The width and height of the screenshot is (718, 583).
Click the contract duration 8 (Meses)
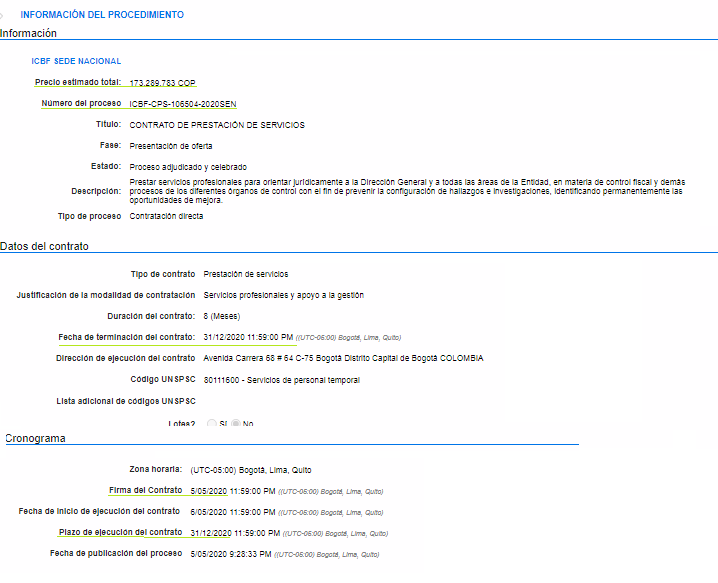point(222,316)
